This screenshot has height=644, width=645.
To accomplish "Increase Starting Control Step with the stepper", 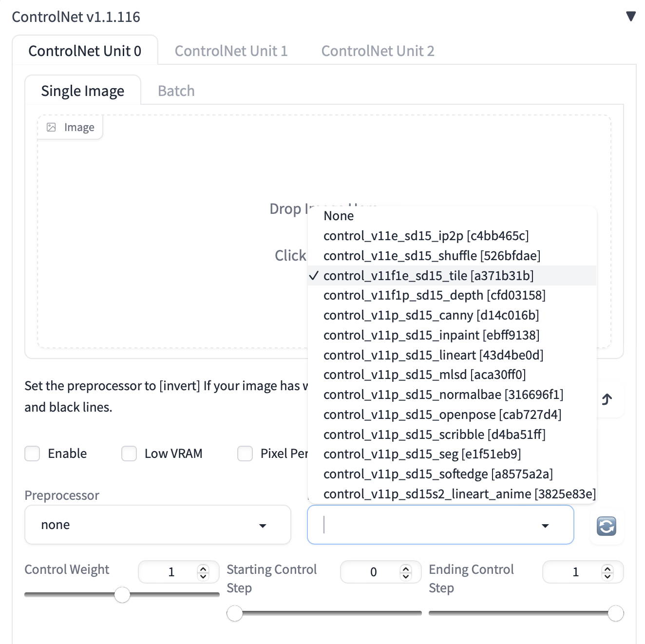I will pos(406,568).
